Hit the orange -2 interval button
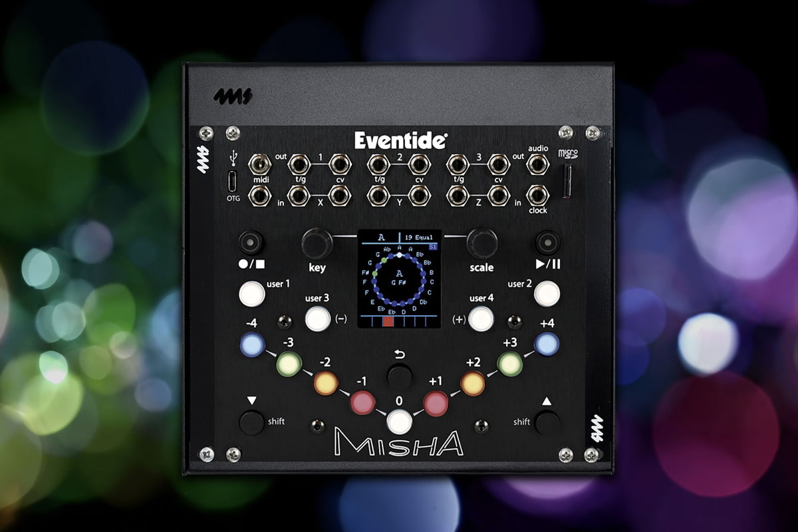The height and width of the screenshot is (532, 798). pos(325,383)
